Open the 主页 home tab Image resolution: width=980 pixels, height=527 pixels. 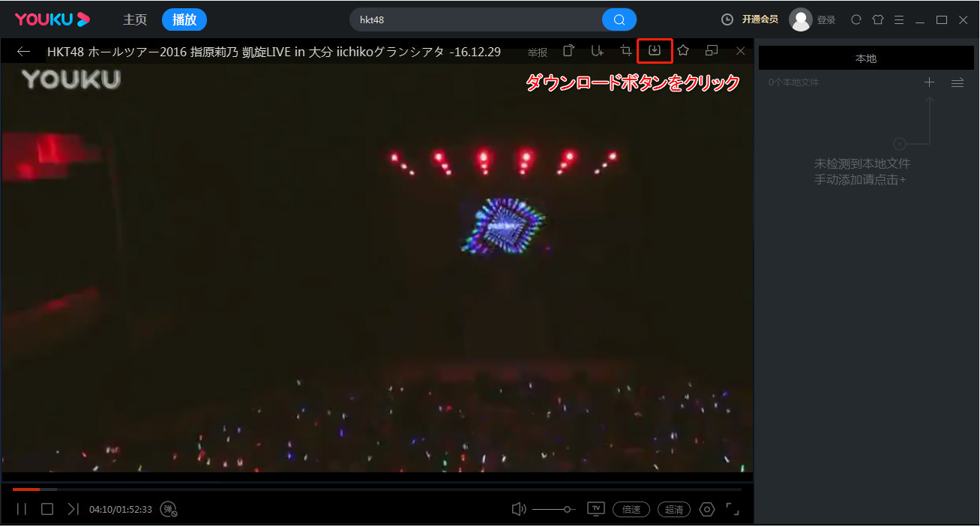[135, 19]
